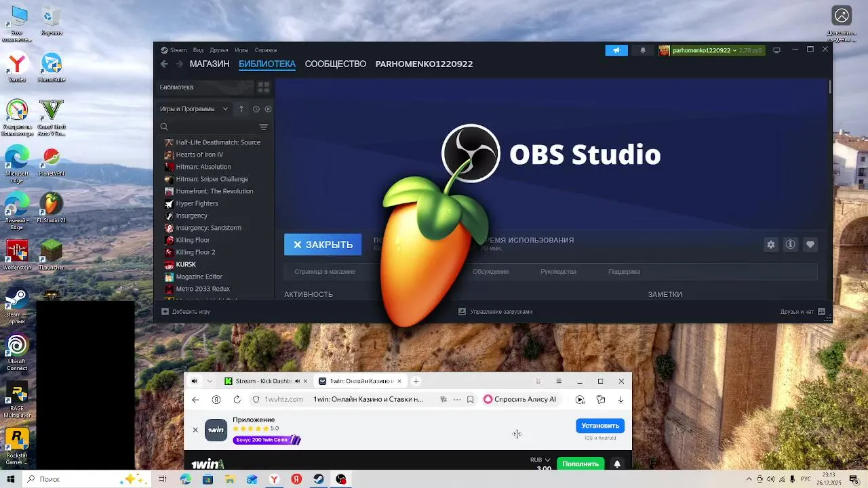
Task: Click the Wolfenstein desktop icon
Action: point(17,254)
